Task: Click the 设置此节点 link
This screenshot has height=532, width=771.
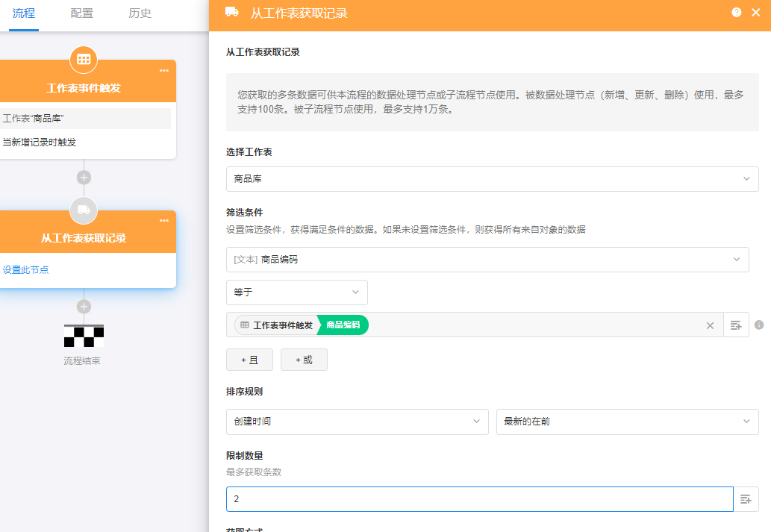Action: [x=25, y=270]
